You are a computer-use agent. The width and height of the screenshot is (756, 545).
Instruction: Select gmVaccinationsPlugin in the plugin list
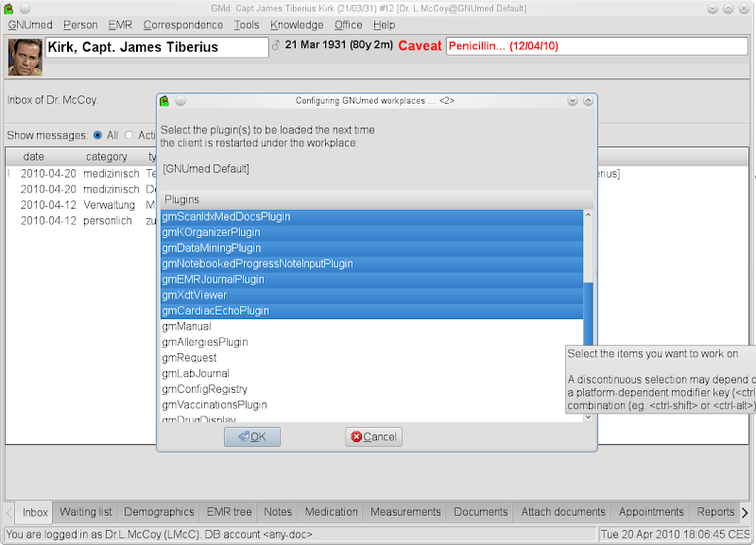371,405
